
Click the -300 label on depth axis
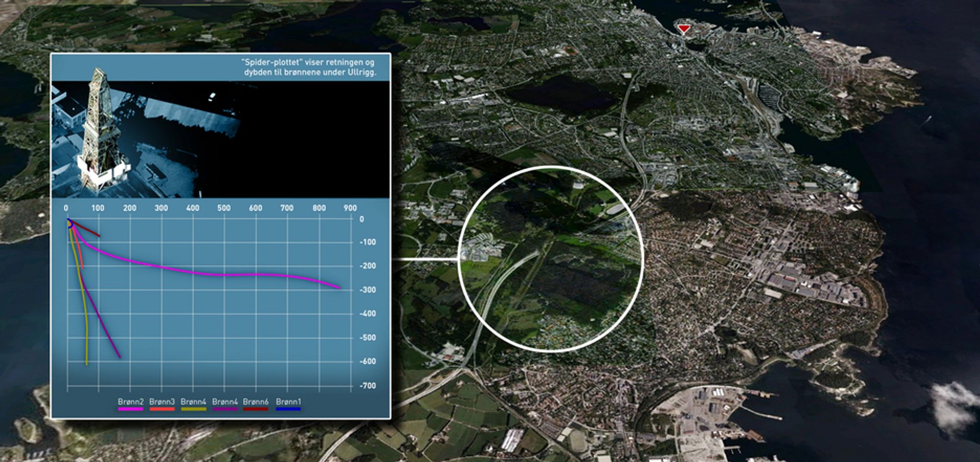point(367,290)
